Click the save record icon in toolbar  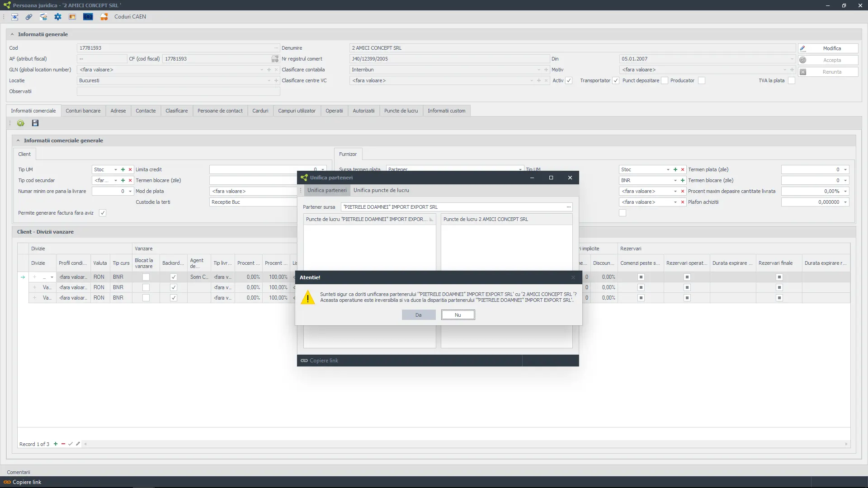(35, 123)
